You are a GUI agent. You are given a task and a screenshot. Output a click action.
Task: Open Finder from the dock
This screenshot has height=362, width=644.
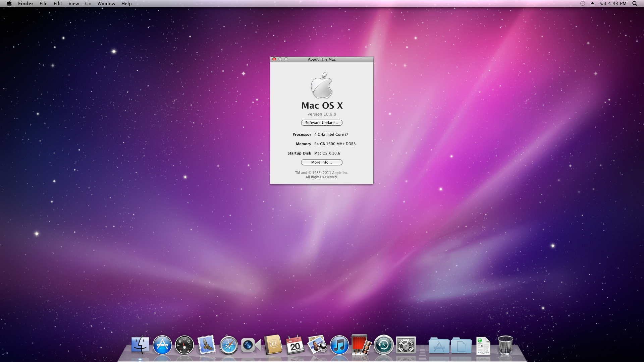coord(140,345)
